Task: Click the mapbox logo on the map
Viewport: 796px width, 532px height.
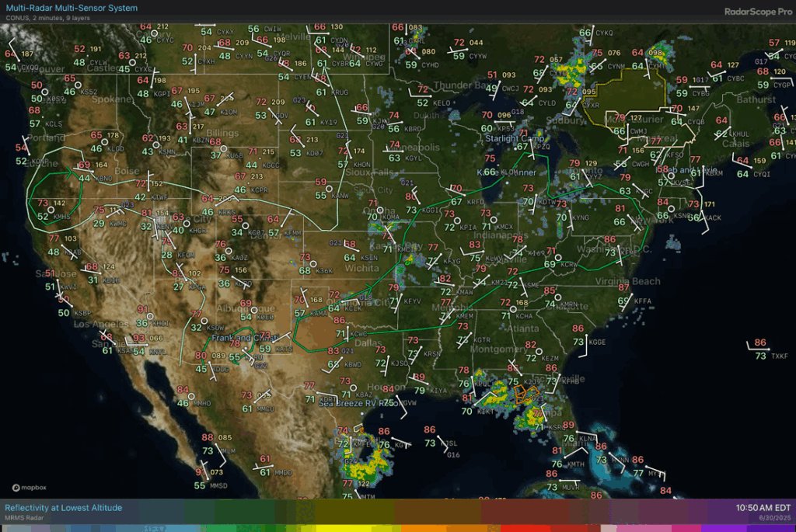Action: point(29,488)
